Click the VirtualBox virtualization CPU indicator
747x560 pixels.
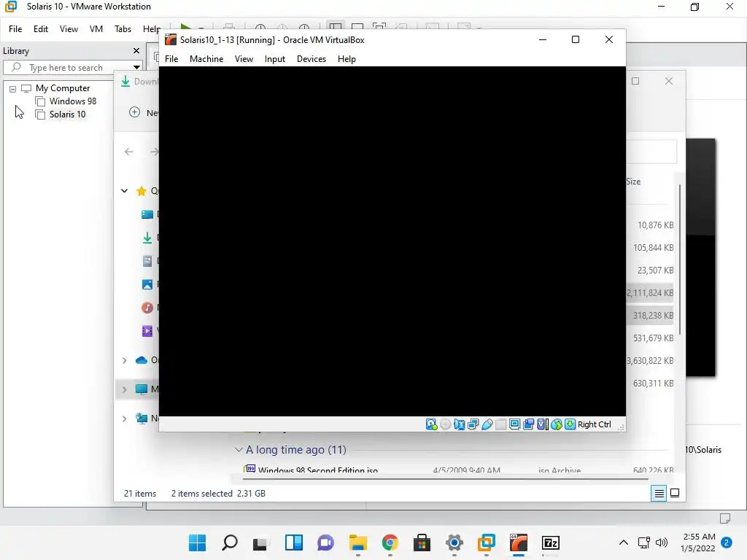543,424
